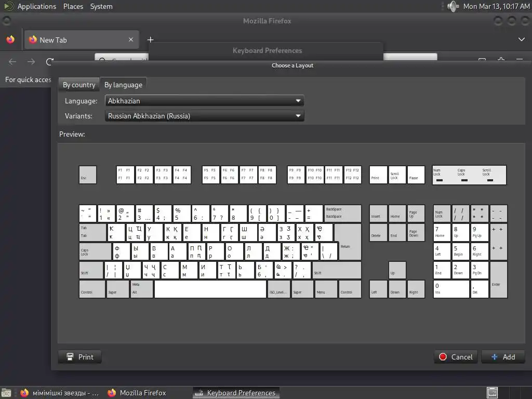Select the New Tab tab in Firefox
The image size is (532, 399).
pyautogui.click(x=82, y=39)
